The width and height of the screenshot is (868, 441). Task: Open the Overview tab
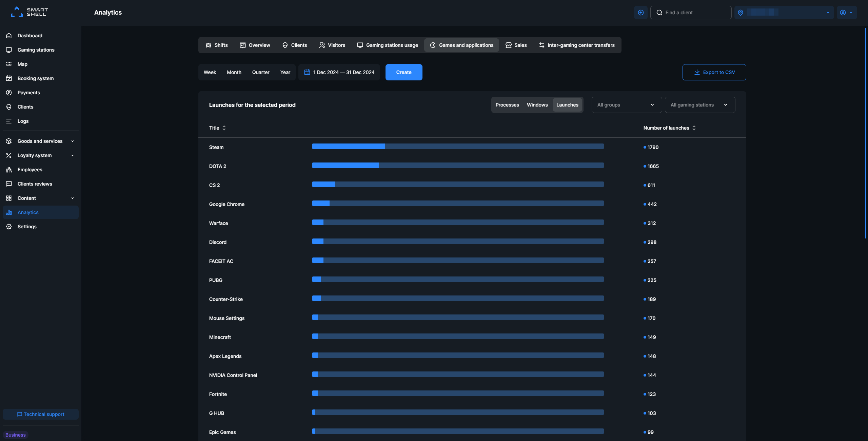point(255,45)
